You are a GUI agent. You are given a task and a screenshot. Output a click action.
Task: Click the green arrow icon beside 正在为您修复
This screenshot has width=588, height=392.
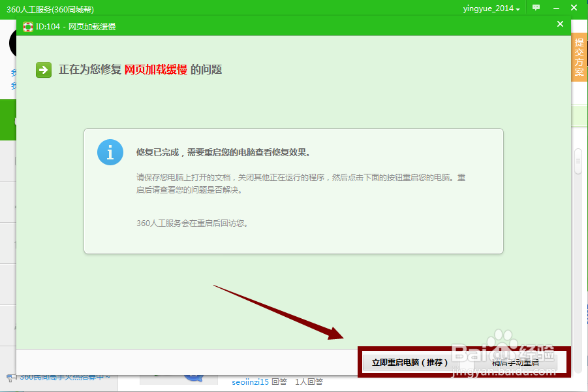click(44, 70)
